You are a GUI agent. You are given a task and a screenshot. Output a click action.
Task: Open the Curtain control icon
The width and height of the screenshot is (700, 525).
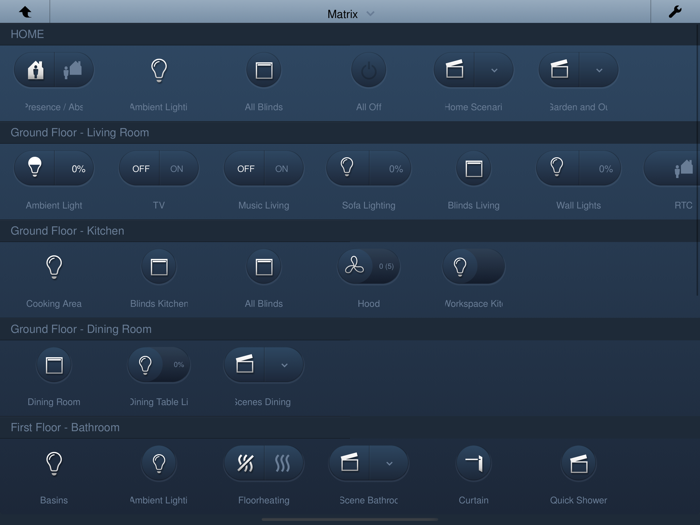point(474,463)
